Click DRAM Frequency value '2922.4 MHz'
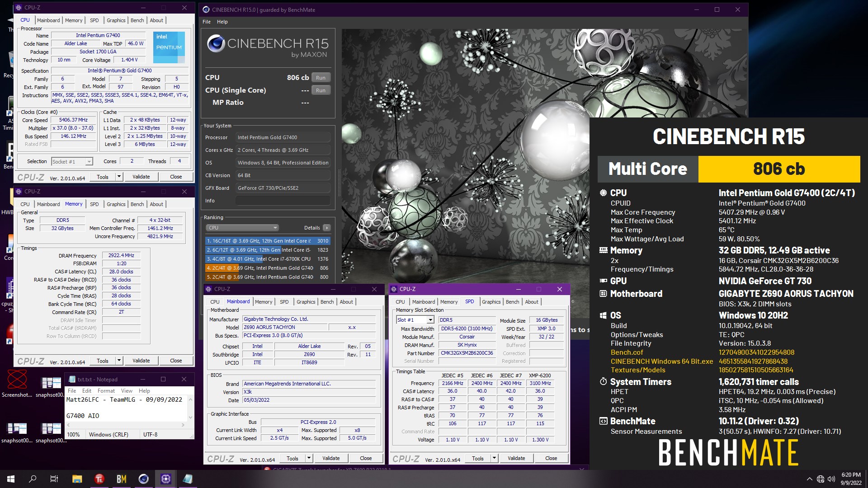Image resolution: width=868 pixels, height=488 pixels. (121, 255)
